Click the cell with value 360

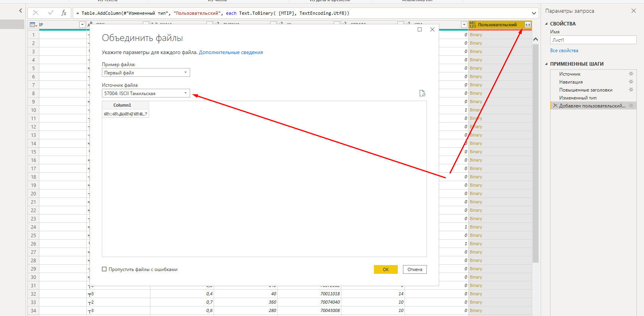[245, 302]
